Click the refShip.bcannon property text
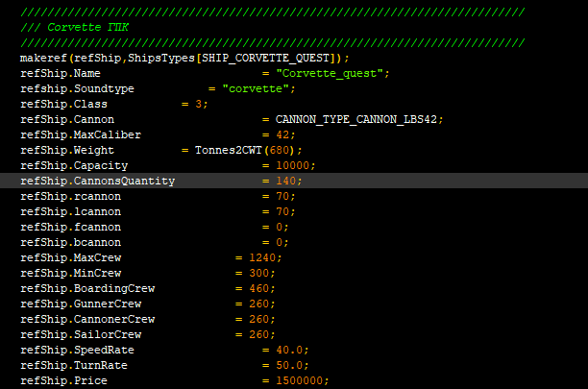This screenshot has width=588, height=389. (70, 242)
